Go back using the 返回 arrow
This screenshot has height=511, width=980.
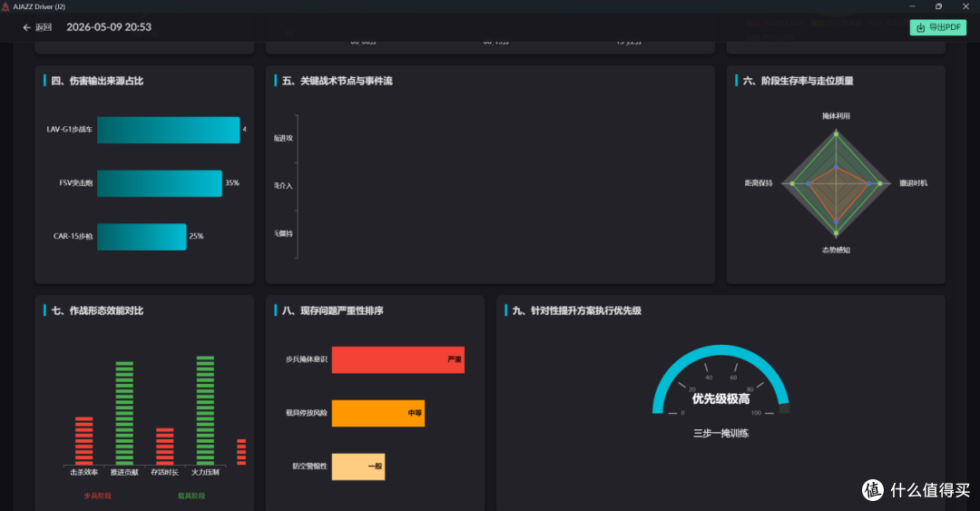point(37,27)
